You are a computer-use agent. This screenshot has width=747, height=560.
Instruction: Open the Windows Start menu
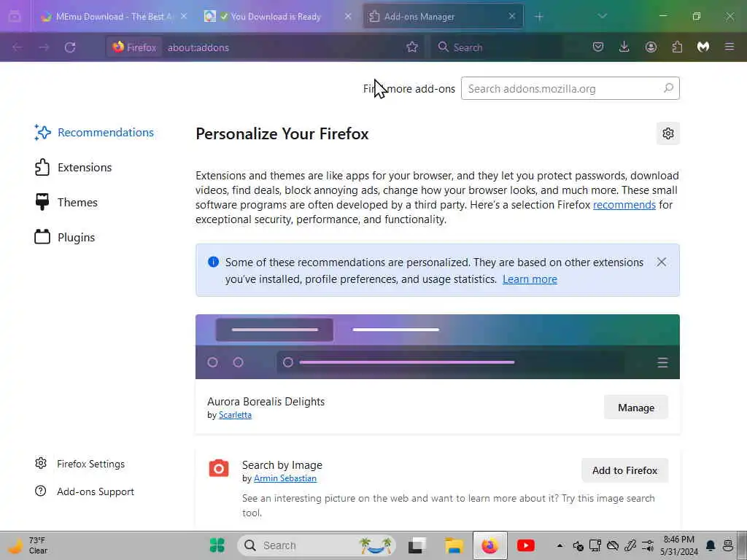[x=217, y=545]
